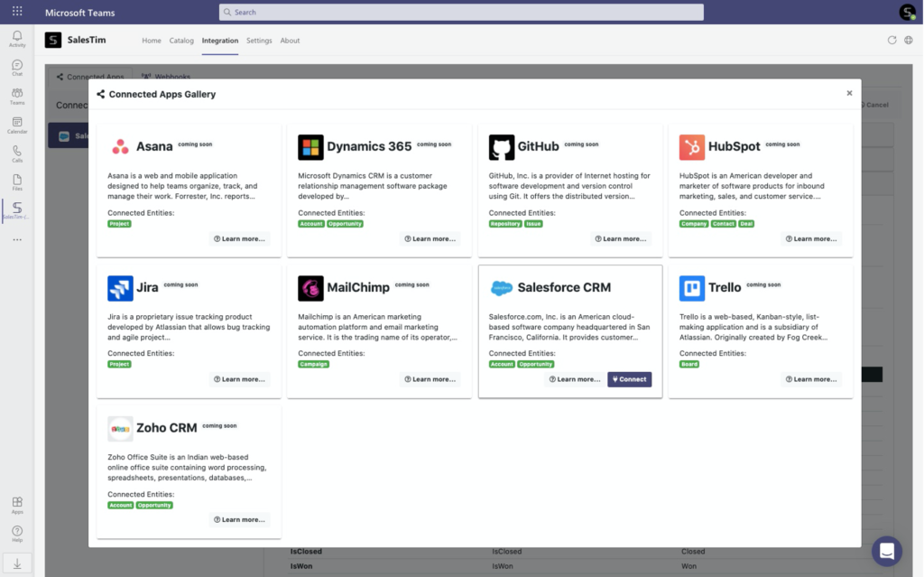Select the SalesTim app icon in the sidebar
The height and width of the screenshot is (577, 924).
[x=17, y=210]
